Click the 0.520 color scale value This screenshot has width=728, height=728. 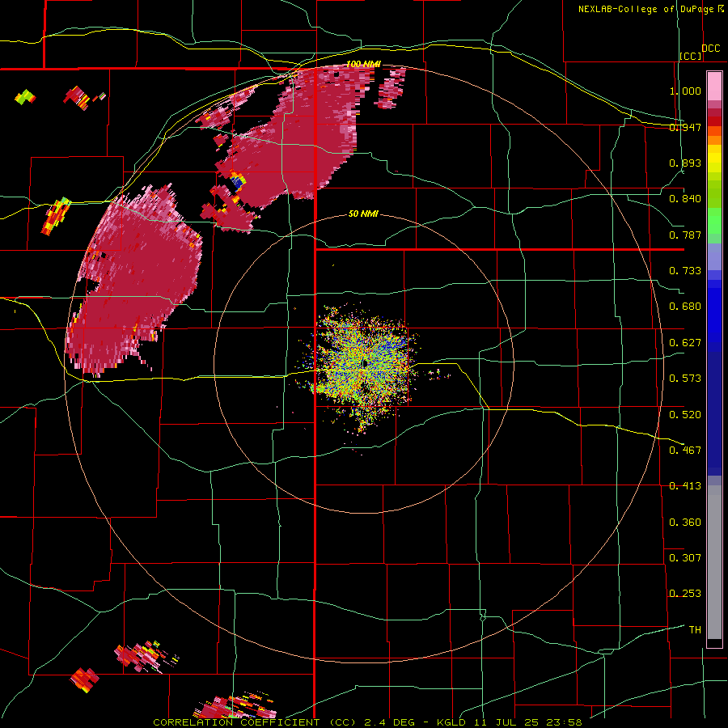(685, 415)
